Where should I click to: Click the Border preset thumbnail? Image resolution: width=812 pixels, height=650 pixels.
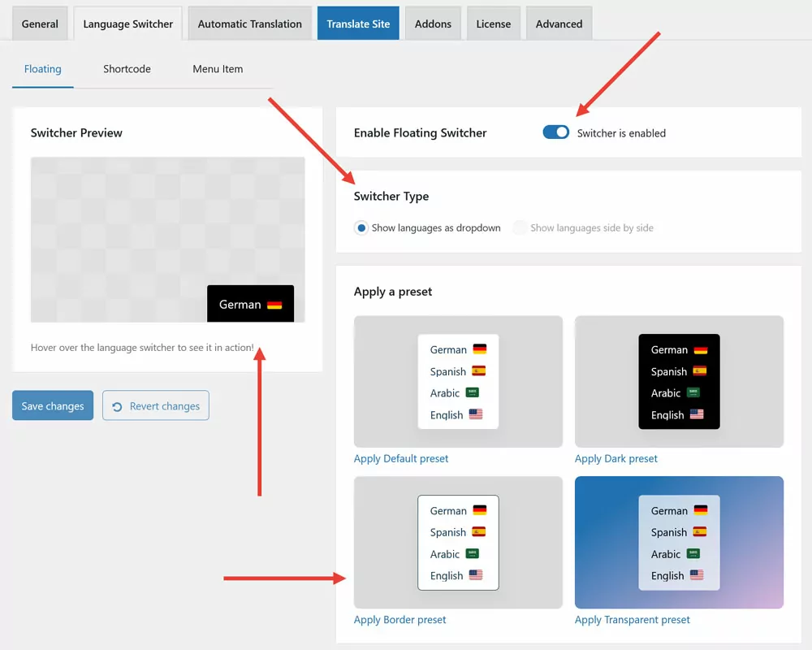458,543
